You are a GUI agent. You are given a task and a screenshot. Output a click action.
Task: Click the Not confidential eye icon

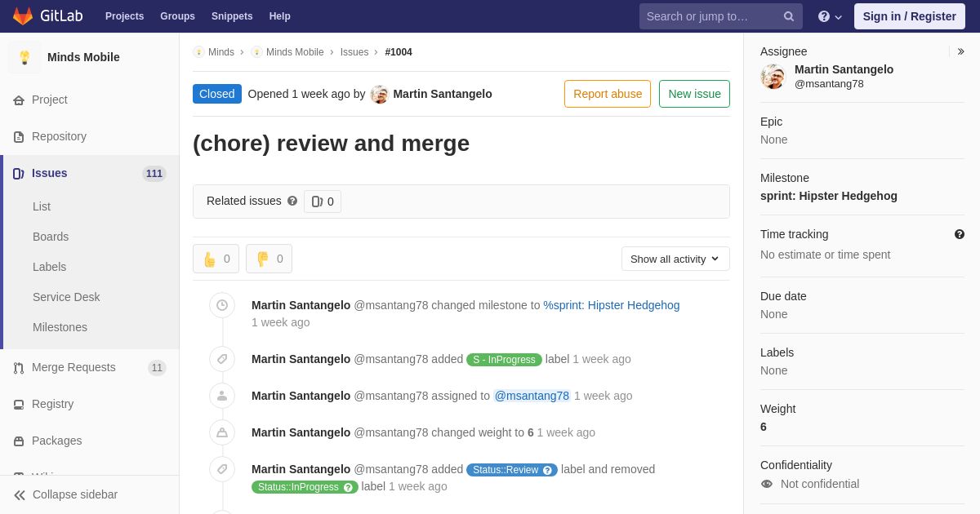(767, 484)
